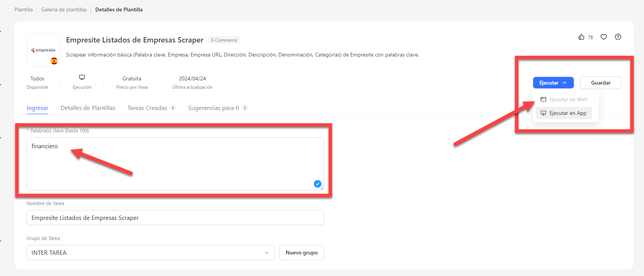Click the Sugerencias count badge 5

pyautogui.click(x=245, y=108)
